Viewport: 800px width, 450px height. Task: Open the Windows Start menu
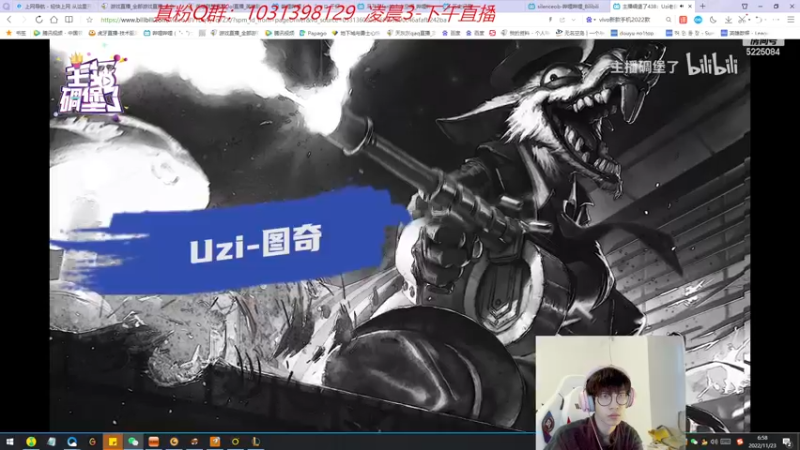click(9, 441)
